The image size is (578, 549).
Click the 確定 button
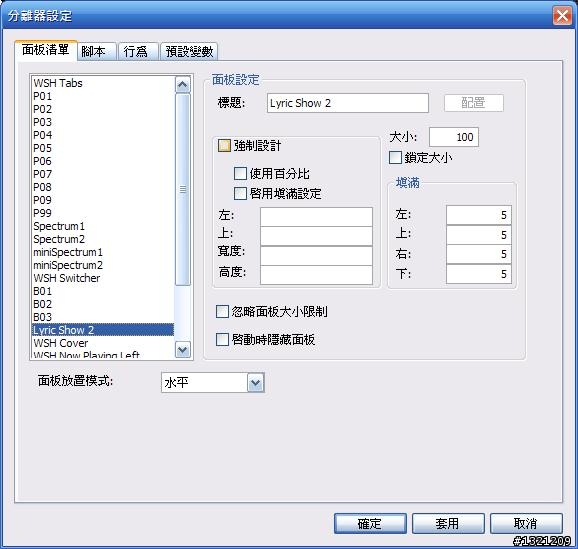[x=370, y=523]
